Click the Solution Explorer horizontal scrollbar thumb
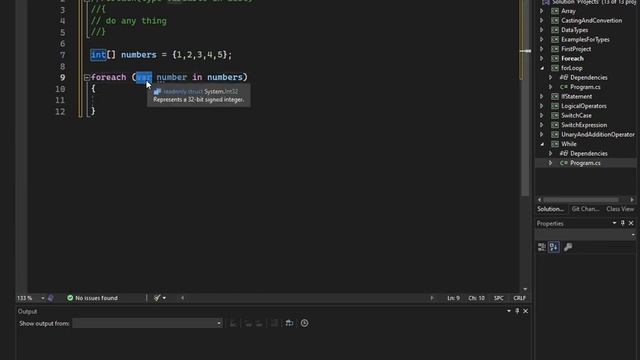 580,200
